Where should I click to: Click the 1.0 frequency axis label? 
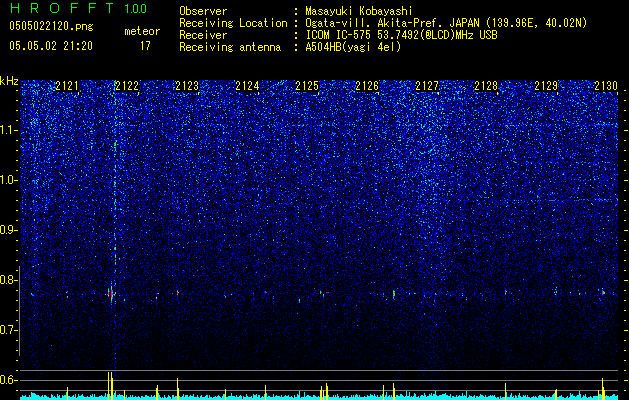coord(9,180)
